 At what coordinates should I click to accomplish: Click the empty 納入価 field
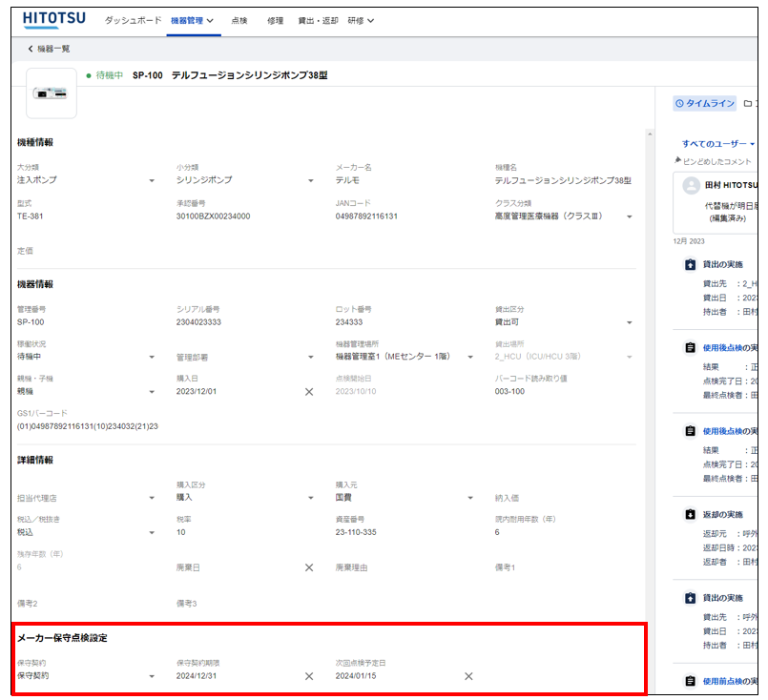[563, 498]
